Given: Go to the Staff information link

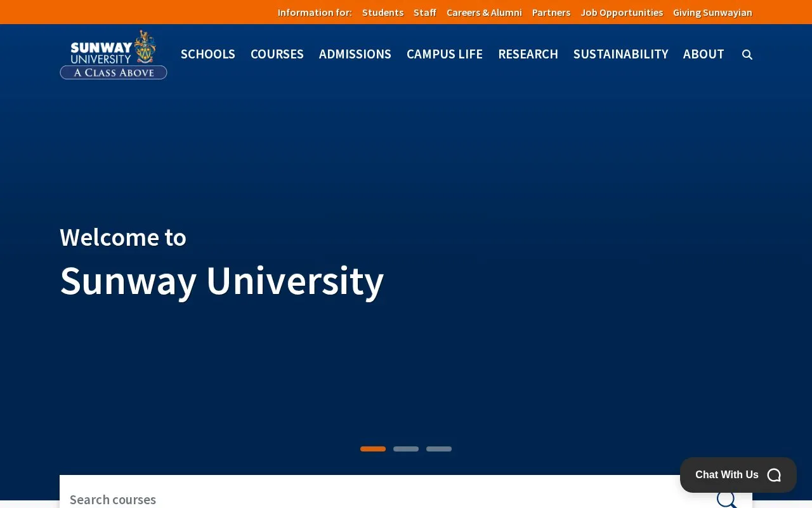Looking at the screenshot, I should click(425, 12).
